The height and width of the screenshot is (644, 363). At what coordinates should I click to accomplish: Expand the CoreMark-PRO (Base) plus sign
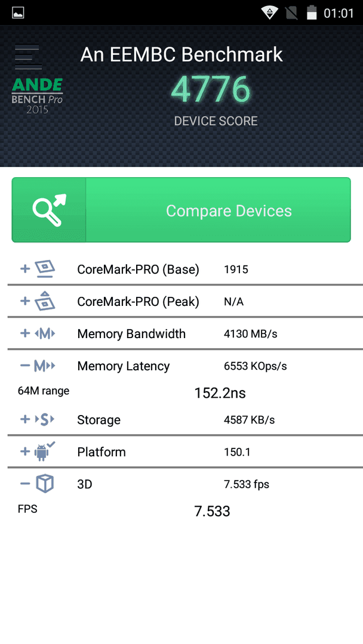coord(25,268)
